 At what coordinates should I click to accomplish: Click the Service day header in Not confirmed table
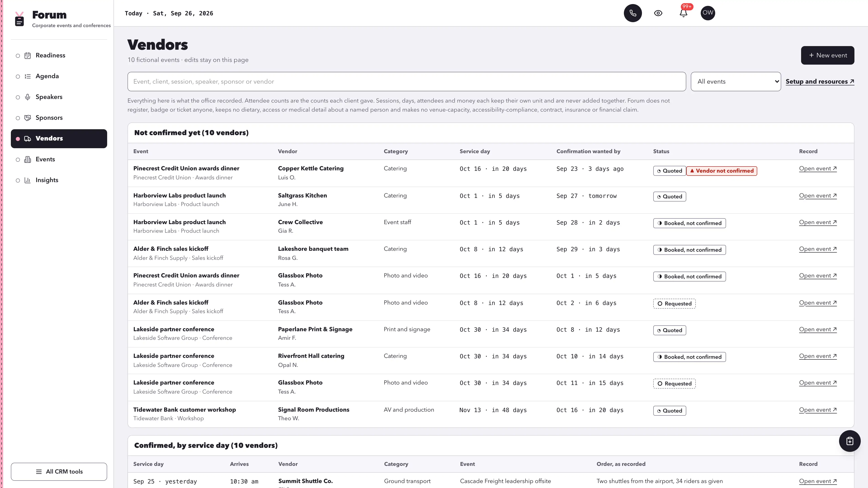pyautogui.click(x=474, y=151)
